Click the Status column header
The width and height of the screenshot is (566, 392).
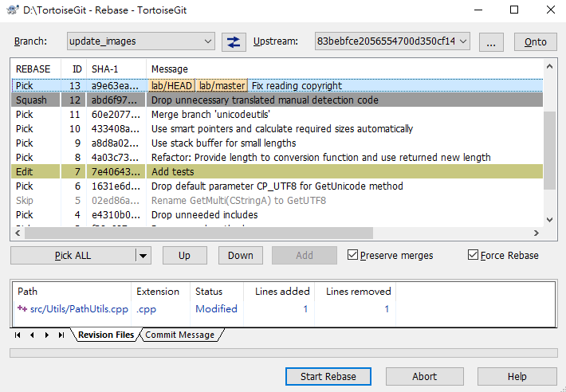point(217,292)
